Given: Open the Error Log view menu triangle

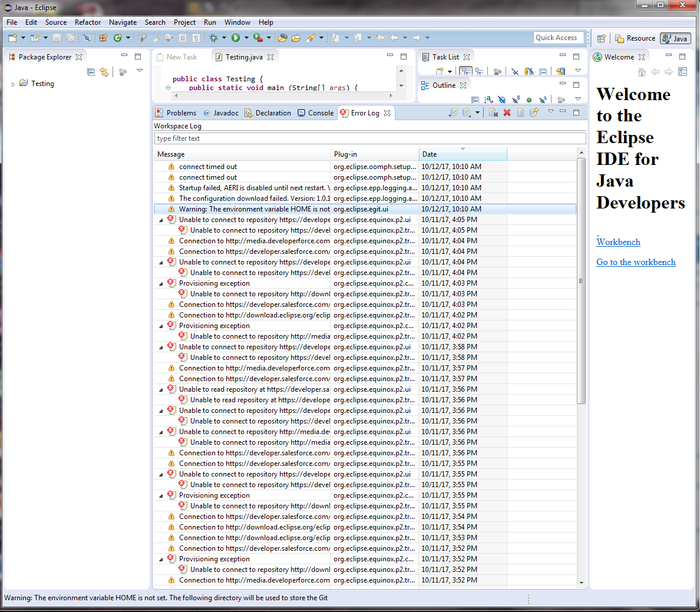Looking at the screenshot, I should [550, 111].
